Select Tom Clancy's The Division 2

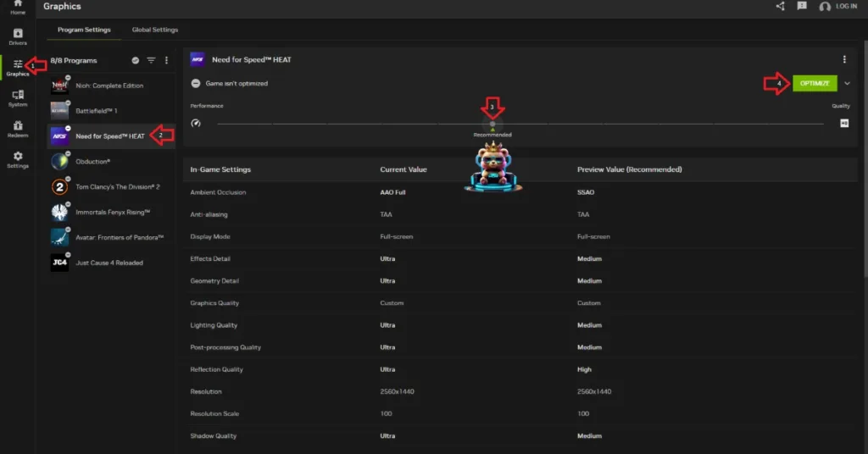click(x=111, y=187)
